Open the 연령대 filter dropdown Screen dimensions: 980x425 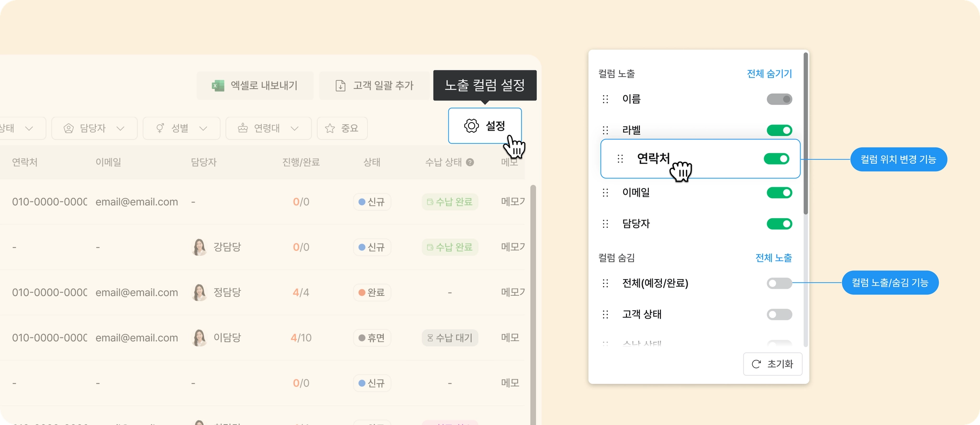tap(268, 128)
